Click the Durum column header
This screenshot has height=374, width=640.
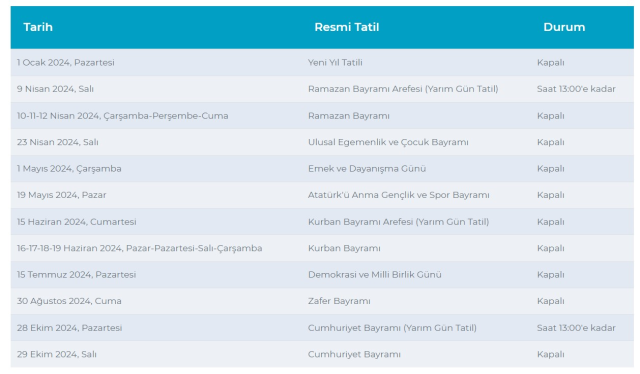pyautogui.click(x=564, y=27)
